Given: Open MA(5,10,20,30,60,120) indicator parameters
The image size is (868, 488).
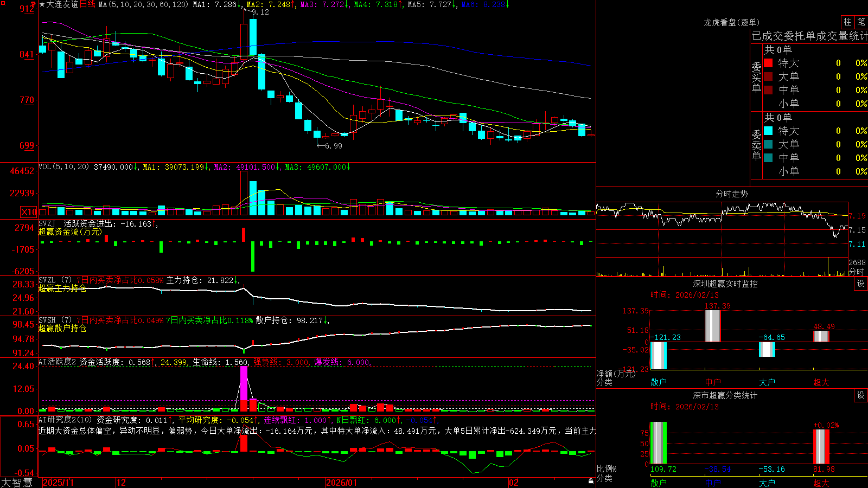Looking at the screenshot, I should pos(143,4).
